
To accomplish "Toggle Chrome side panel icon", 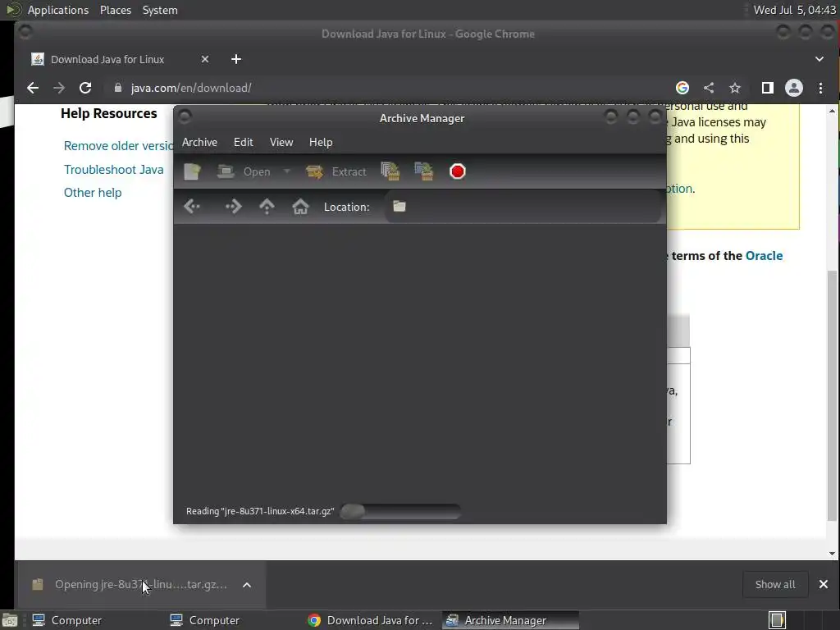I will [x=768, y=88].
